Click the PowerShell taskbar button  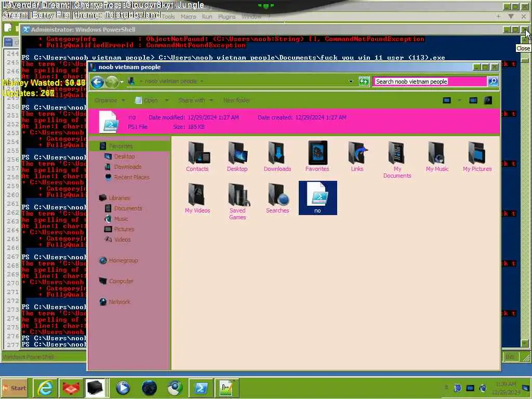(x=201, y=388)
